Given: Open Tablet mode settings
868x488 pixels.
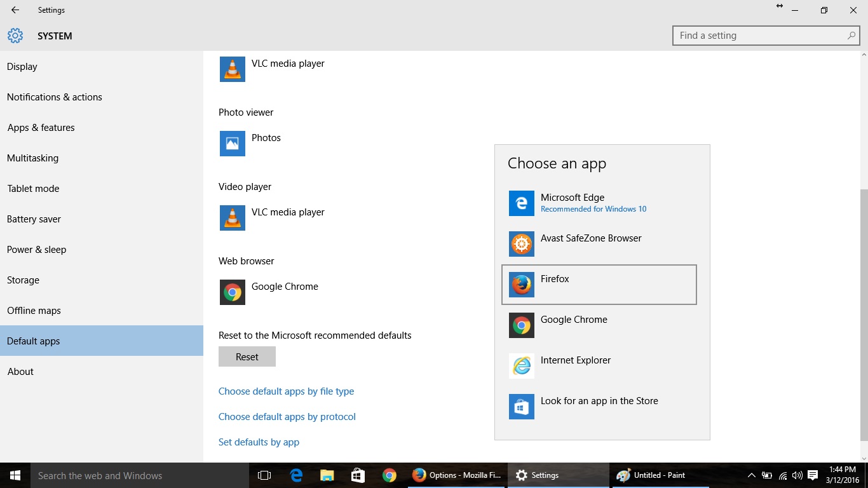Looking at the screenshot, I should click(x=102, y=188).
